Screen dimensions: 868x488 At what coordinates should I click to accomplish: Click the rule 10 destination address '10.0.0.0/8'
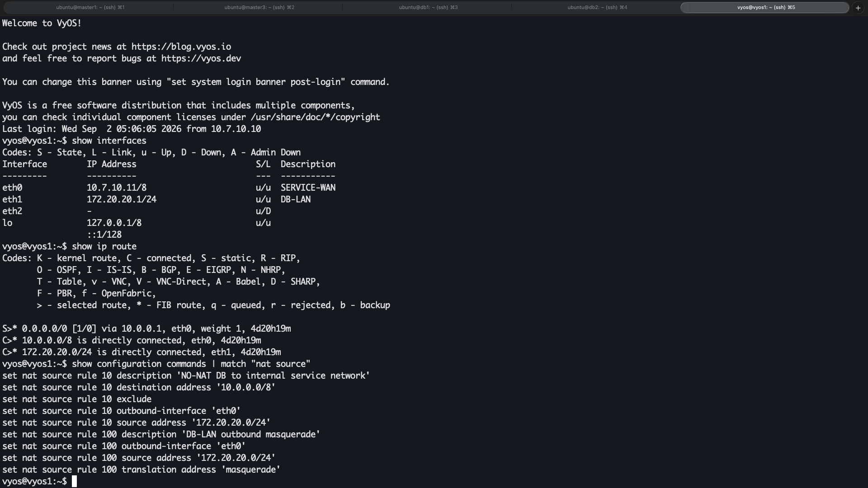(x=139, y=387)
